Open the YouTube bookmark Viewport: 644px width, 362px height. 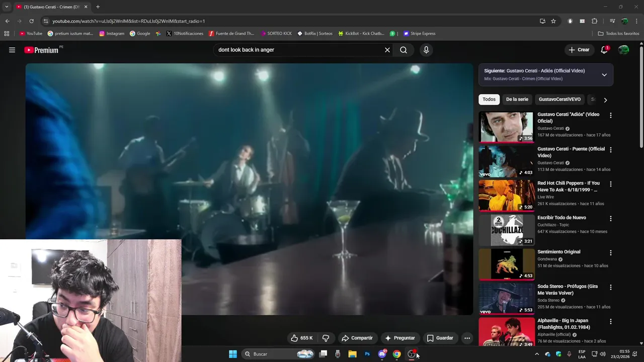click(31, 34)
